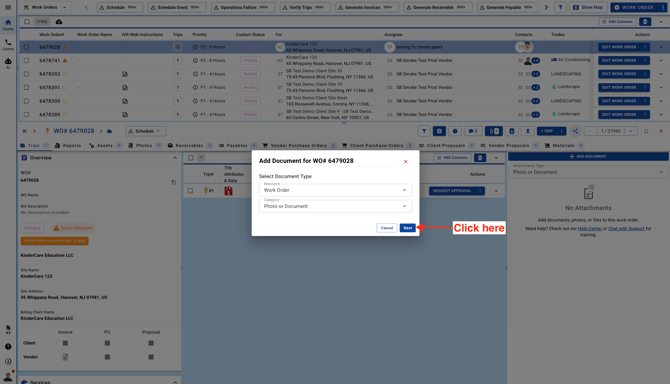Open the Resource dropdown showing Work Order

(335, 190)
